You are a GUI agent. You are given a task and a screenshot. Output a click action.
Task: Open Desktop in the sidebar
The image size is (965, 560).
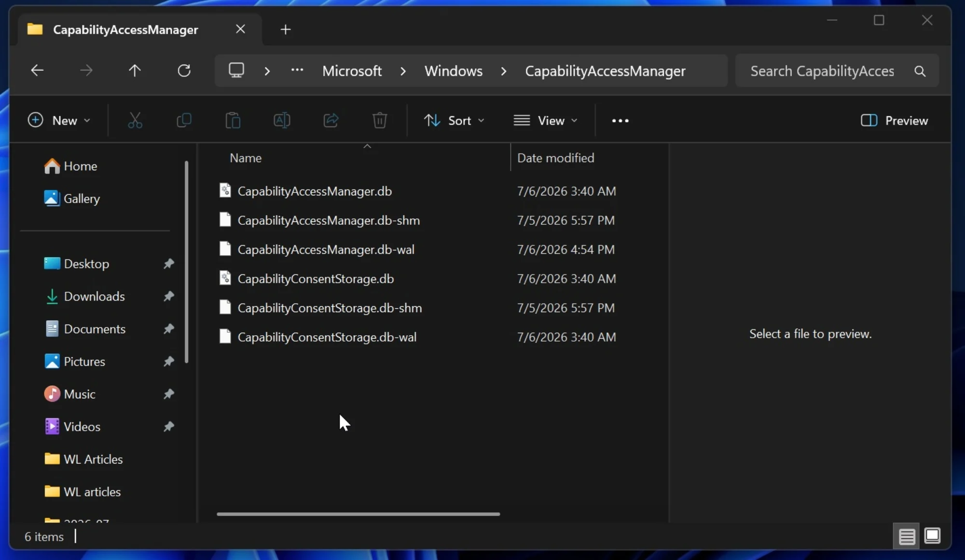click(x=77, y=263)
